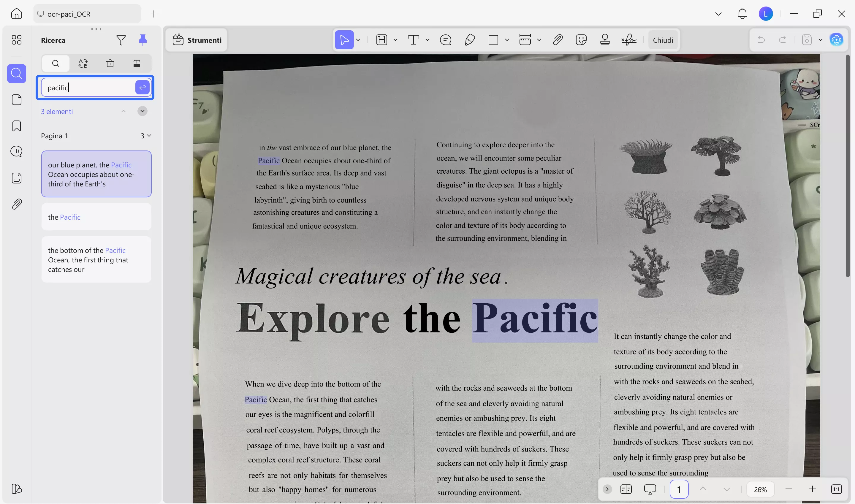
Task: Open the AI assistant icon
Action: coord(836,40)
